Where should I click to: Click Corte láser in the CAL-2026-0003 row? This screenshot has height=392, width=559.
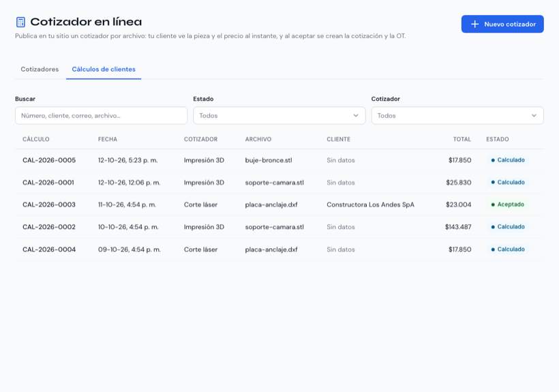[200, 205]
